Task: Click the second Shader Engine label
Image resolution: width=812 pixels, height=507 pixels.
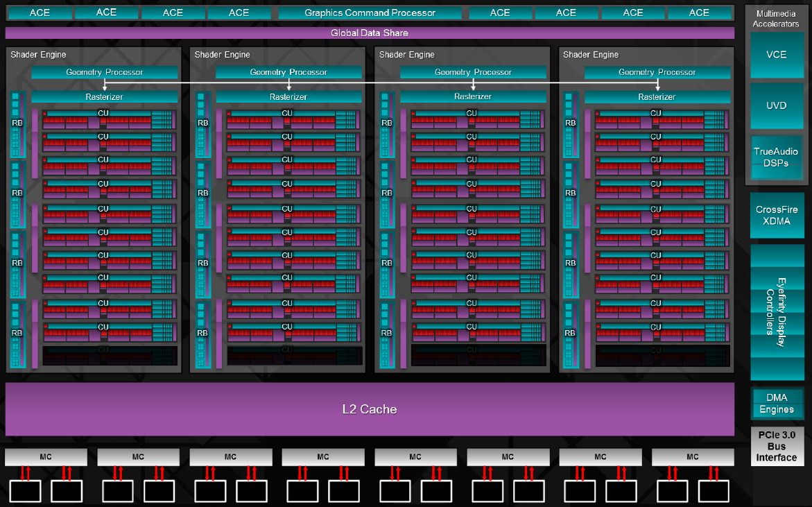Action: click(x=222, y=54)
